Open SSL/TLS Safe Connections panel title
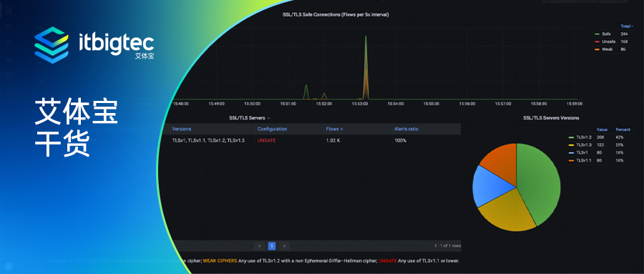644x274 pixels. point(336,14)
